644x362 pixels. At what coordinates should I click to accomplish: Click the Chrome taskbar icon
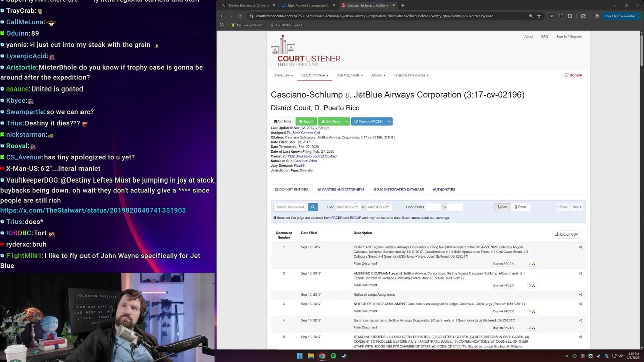pos(322,356)
